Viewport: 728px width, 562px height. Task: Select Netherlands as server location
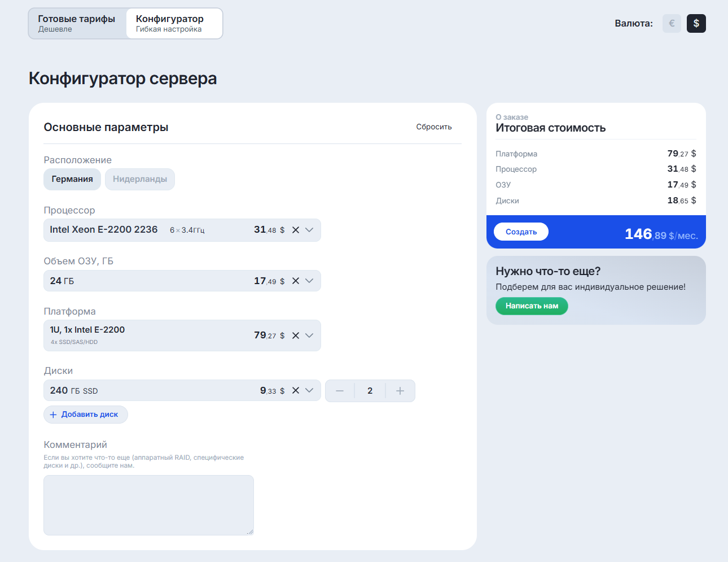tap(140, 179)
